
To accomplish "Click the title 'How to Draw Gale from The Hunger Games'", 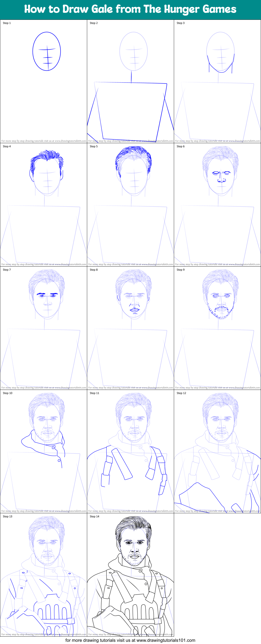I will click(130, 9).
